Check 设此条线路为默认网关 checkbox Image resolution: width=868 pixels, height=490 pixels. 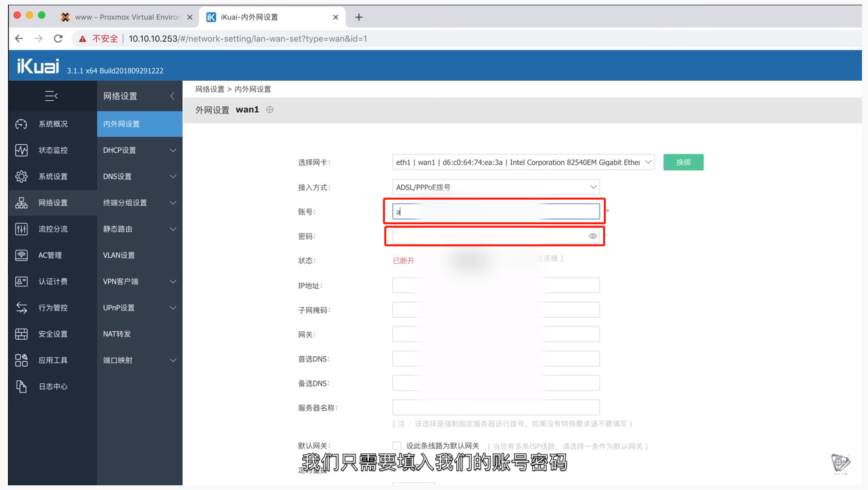[397, 446]
